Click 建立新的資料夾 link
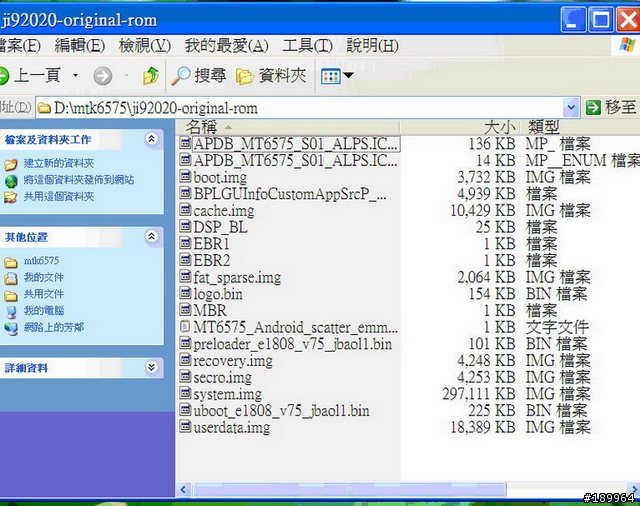 [x=59, y=163]
